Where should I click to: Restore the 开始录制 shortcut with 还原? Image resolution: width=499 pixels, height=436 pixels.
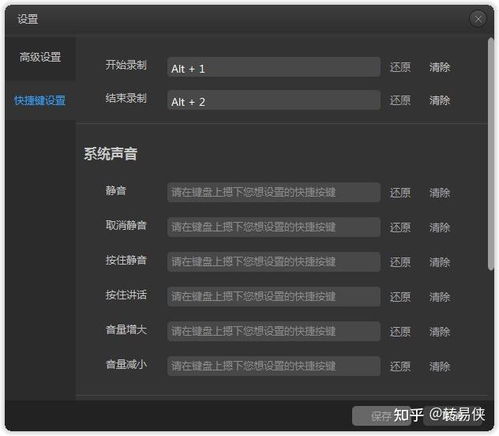tap(400, 67)
